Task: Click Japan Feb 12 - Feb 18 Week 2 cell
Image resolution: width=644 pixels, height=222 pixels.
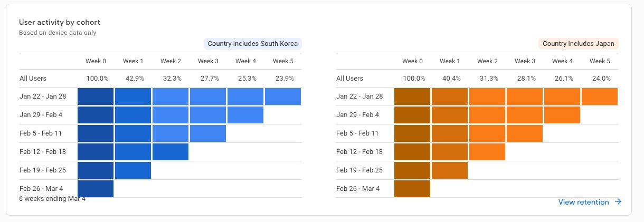Action: 487,152
